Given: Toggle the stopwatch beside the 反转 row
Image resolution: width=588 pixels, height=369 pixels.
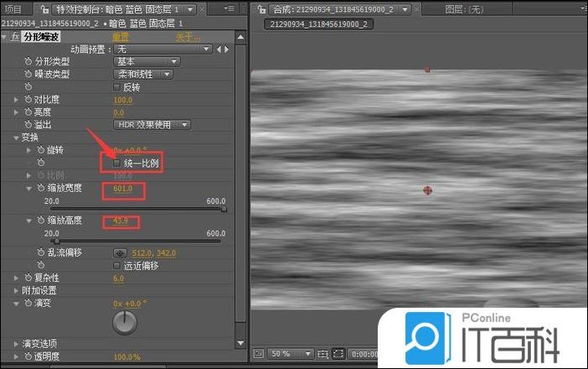Looking at the screenshot, I should click(28, 86).
